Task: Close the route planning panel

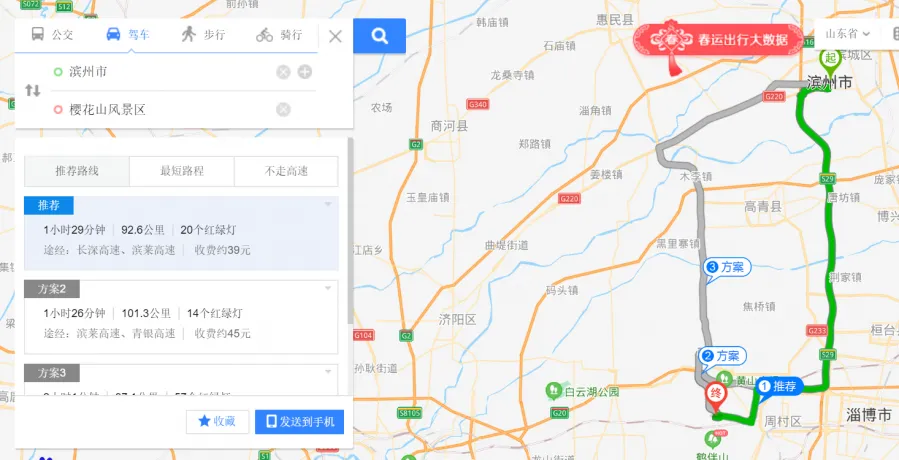Action: pos(335,36)
